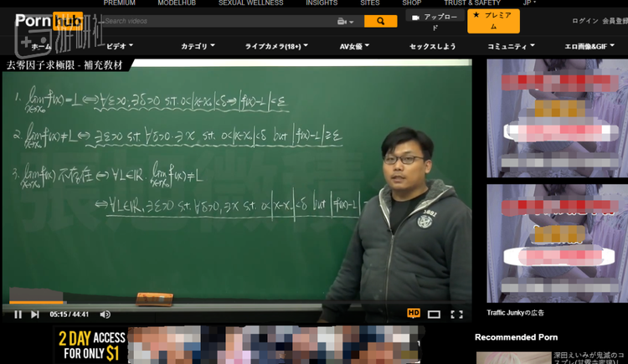The width and height of the screenshot is (628, 364).
Task: Click the upload camera button
Action: point(434,21)
